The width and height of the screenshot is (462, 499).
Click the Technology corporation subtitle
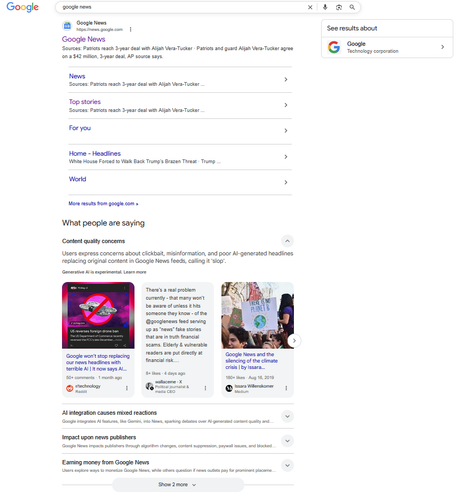click(373, 51)
